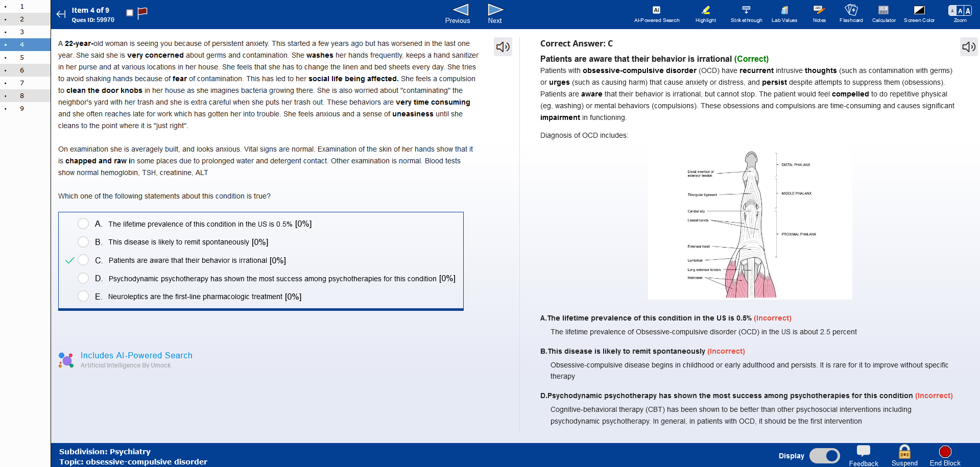The height and width of the screenshot is (467, 980).
Task: Select answer option C radio button
Action: click(x=83, y=260)
